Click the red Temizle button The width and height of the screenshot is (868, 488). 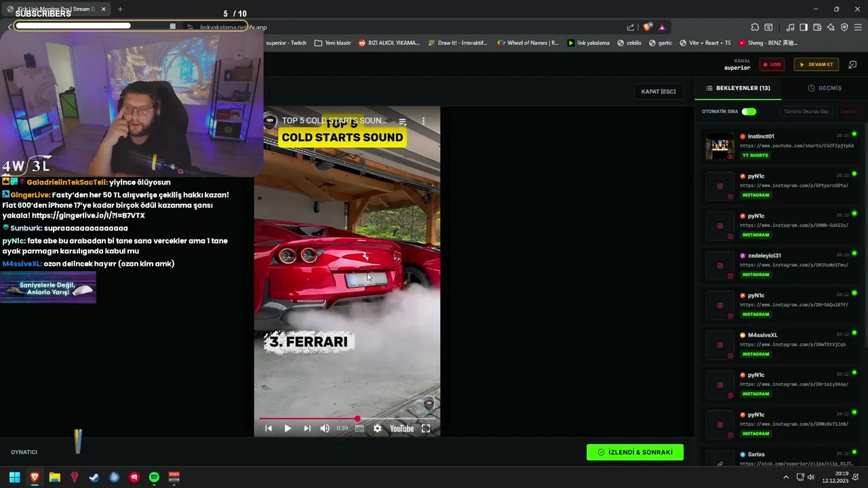click(848, 111)
